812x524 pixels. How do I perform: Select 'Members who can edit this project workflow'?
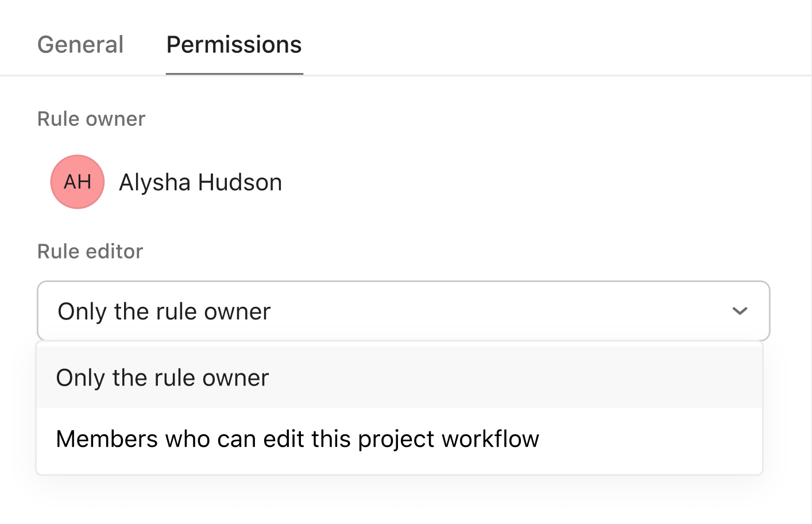coord(297,440)
